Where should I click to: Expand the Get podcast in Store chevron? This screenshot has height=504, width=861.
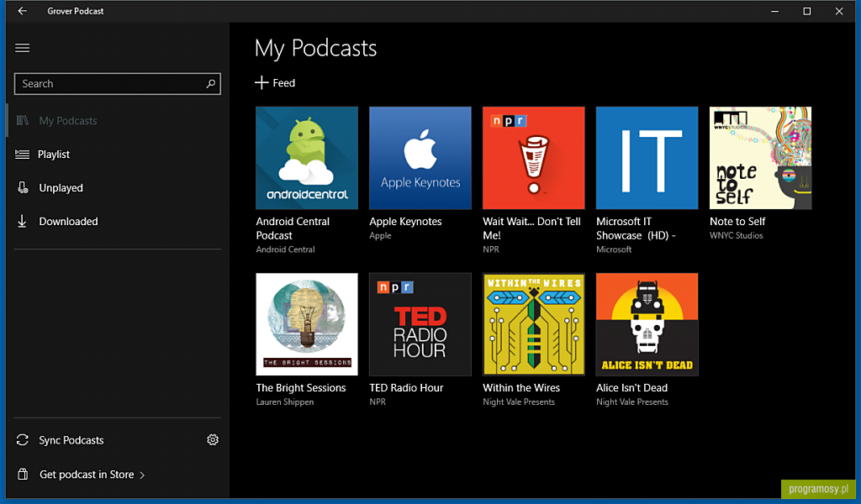(x=142, y=475)
